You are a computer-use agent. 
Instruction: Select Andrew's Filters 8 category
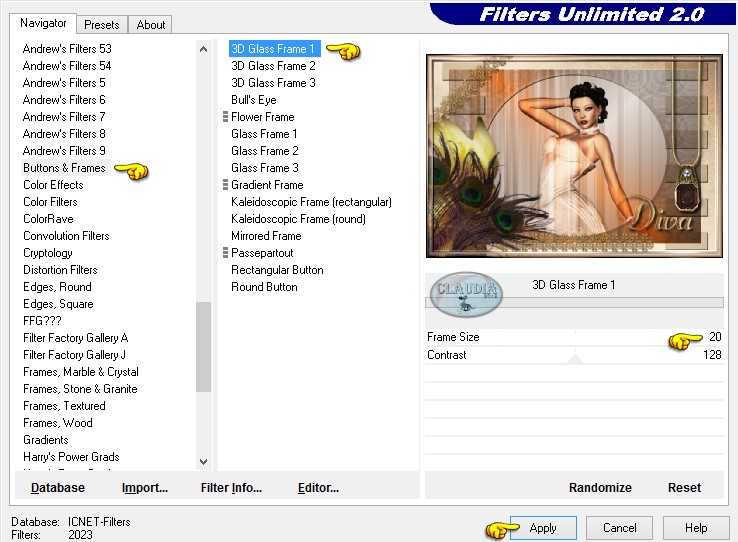click(64, 134)
